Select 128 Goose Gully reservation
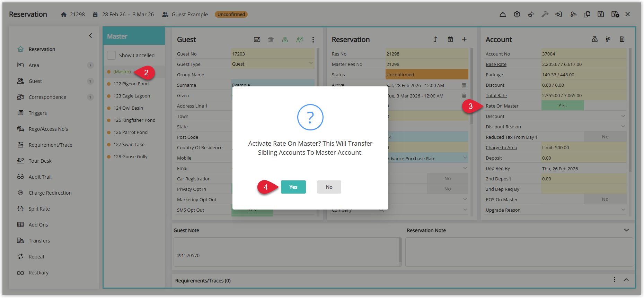This screenshot has width=644, height=298. tap(130, 157)
